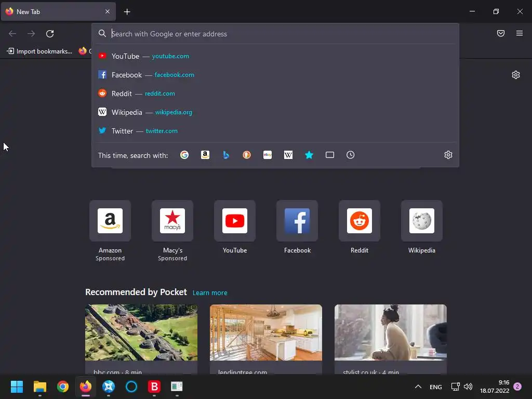Open Windows Start menu

pyautogui.click(x=17, y=387)
